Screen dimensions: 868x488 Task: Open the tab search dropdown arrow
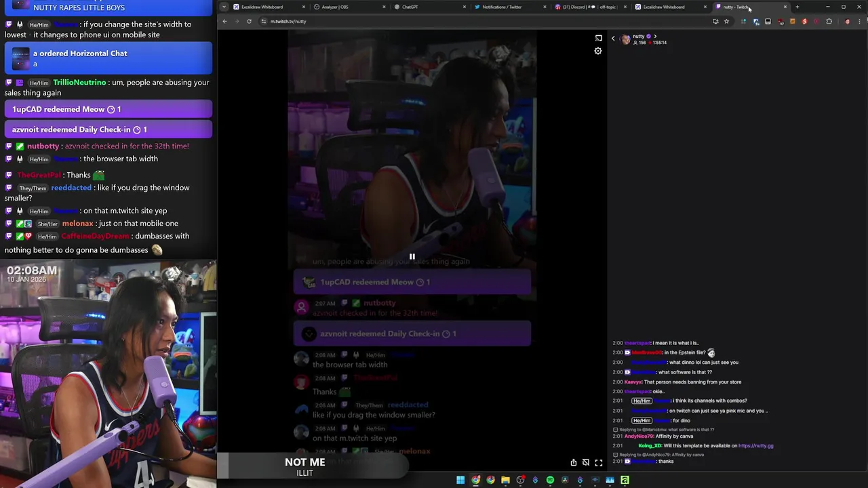coord(224,7)
